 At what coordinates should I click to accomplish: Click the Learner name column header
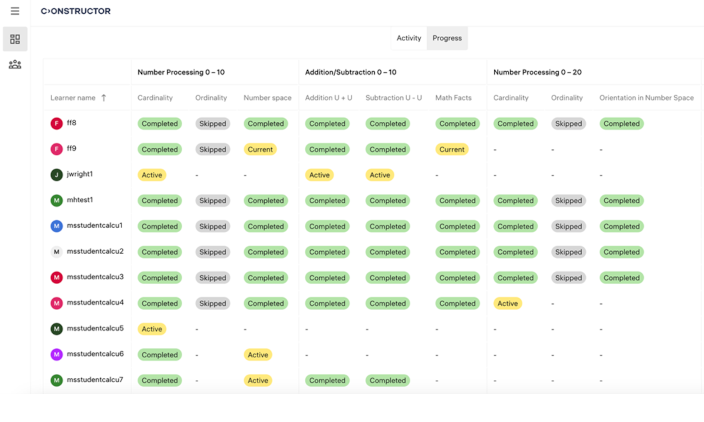(x=73, y=98)
